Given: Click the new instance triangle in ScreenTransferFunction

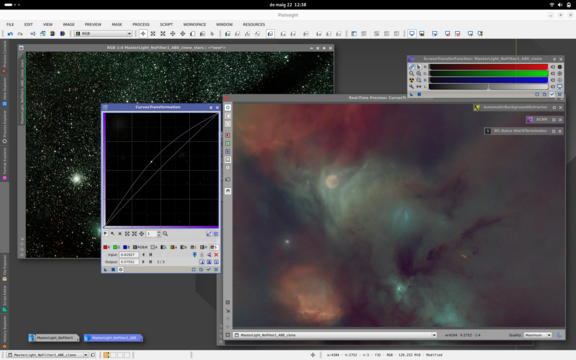Looking at the screenshot, I should (x=412, y=94).
